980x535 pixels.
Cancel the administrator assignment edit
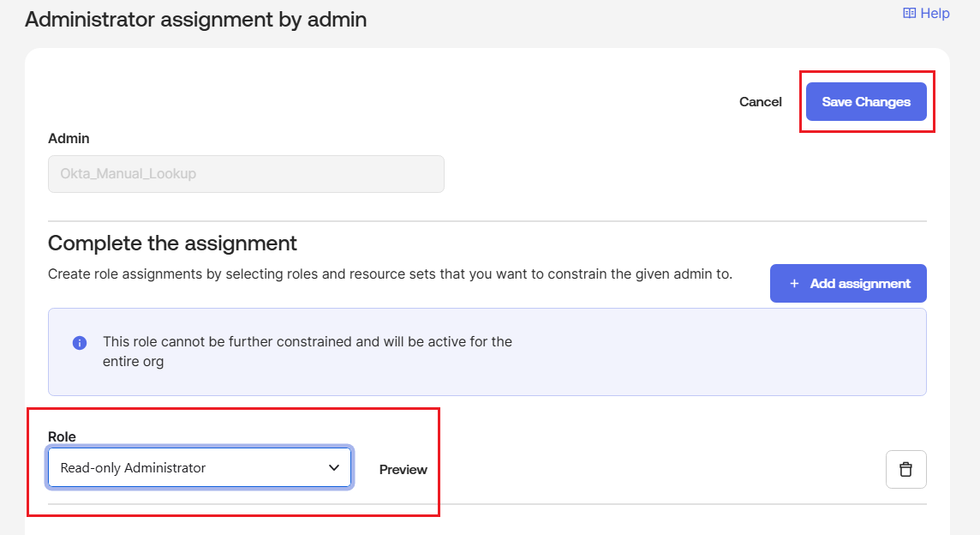coord(760,102)
